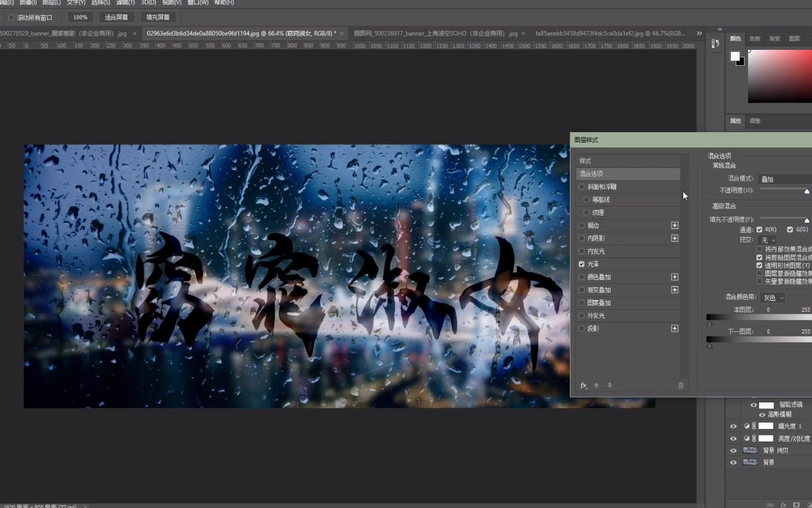812x508 pixels.
Task: Toggle visibility of 高斯模糊 smart filter
Action: click(762, 414)
